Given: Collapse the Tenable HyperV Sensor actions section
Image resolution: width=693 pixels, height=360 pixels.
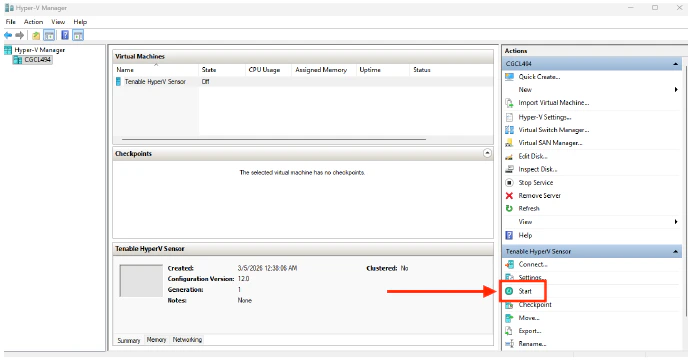Looking at the screenshot, I should (675, 252).
